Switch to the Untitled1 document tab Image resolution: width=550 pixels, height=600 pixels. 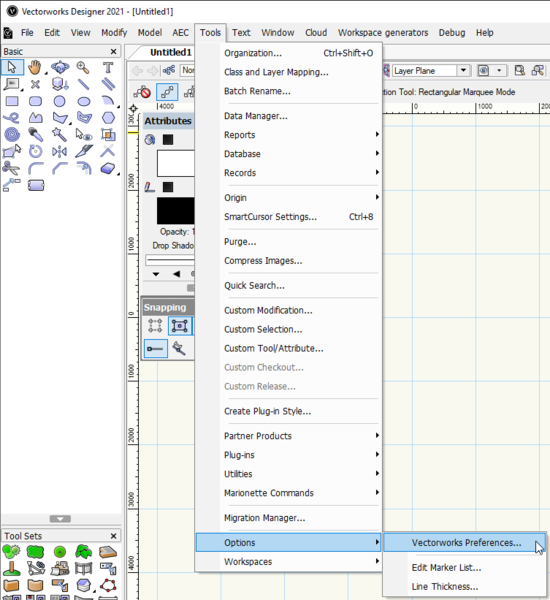170,52
